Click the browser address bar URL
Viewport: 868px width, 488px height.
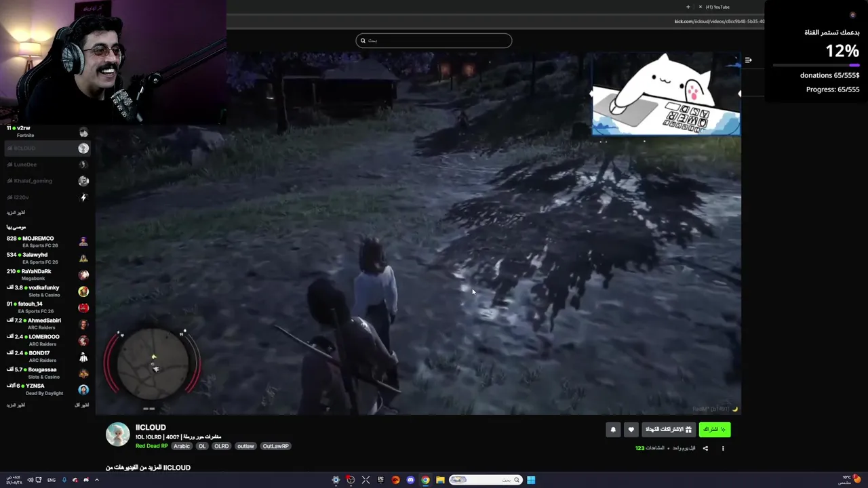coord(719,21)
